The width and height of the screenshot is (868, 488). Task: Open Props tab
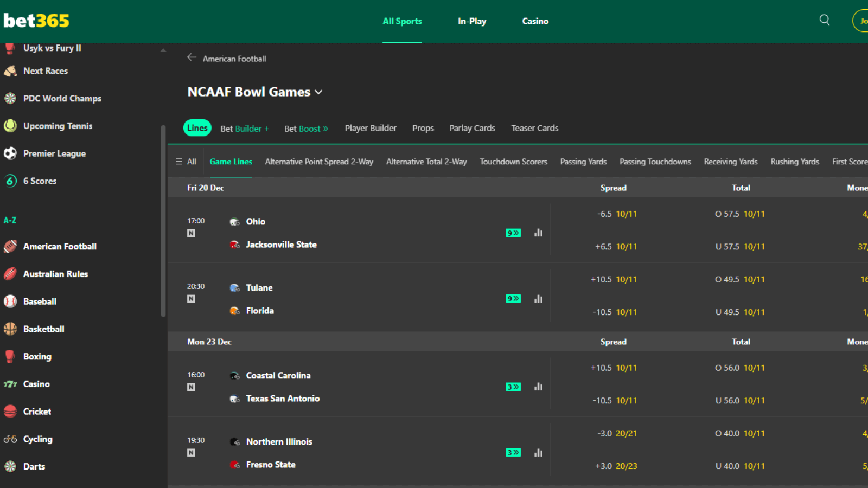[x=423, y=128]
